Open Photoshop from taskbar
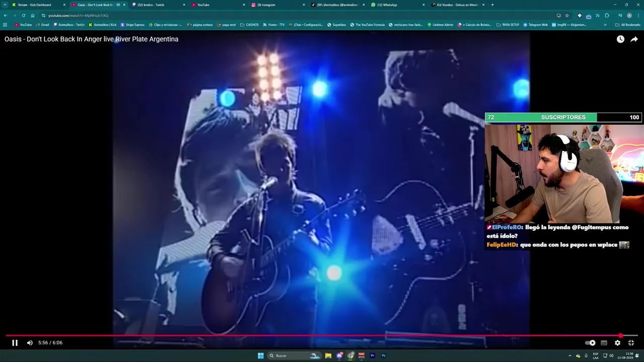The height and width of the screenshot is (362, 644). tap(384, 355)
